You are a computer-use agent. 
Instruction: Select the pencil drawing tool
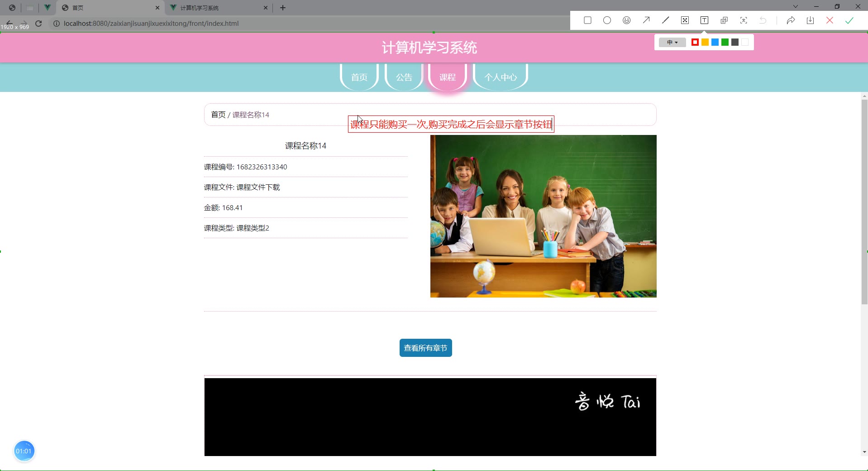coord(665,20)
